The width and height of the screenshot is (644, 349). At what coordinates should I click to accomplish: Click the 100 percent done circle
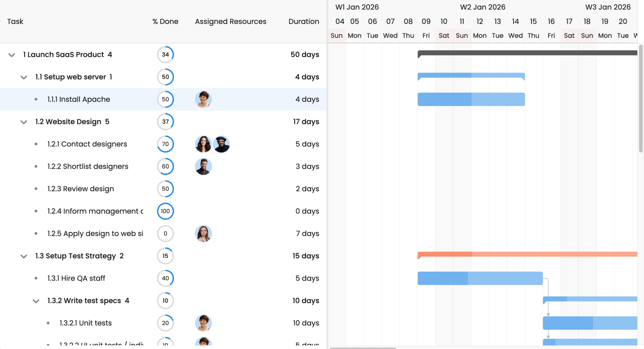point(165,211)
